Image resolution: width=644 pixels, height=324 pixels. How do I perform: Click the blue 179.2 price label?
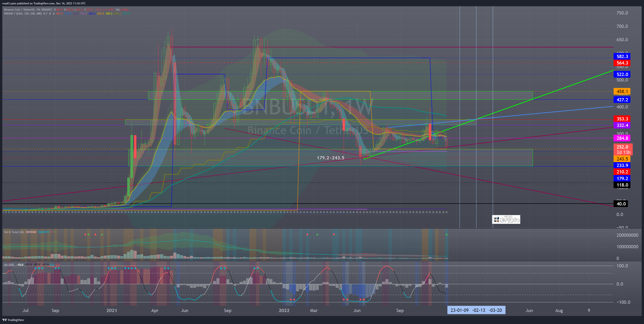tap(622, 179)
